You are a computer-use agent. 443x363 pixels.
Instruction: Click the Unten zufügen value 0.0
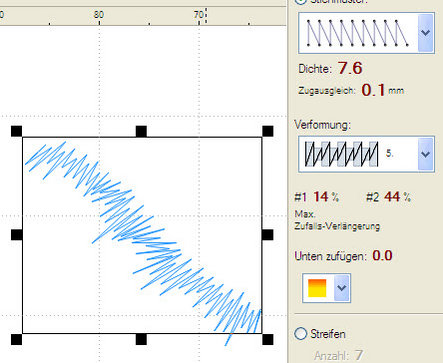point(382,256)
